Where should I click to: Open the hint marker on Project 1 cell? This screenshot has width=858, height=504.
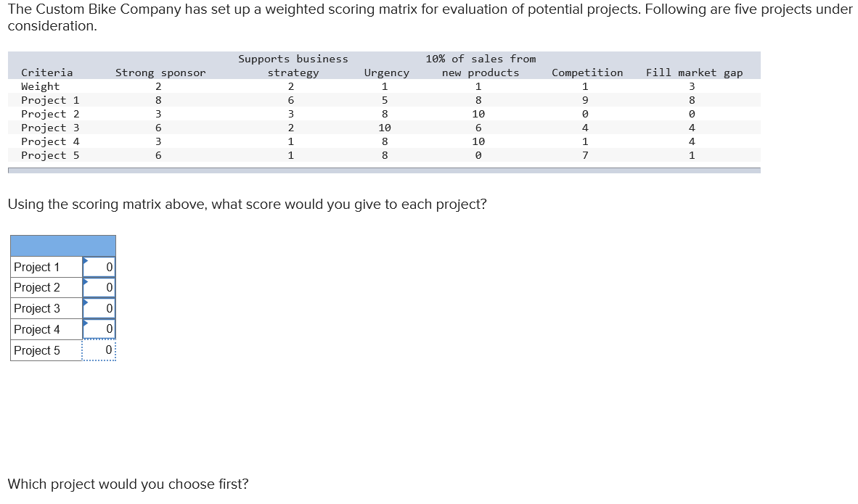(x=85, y=261)
